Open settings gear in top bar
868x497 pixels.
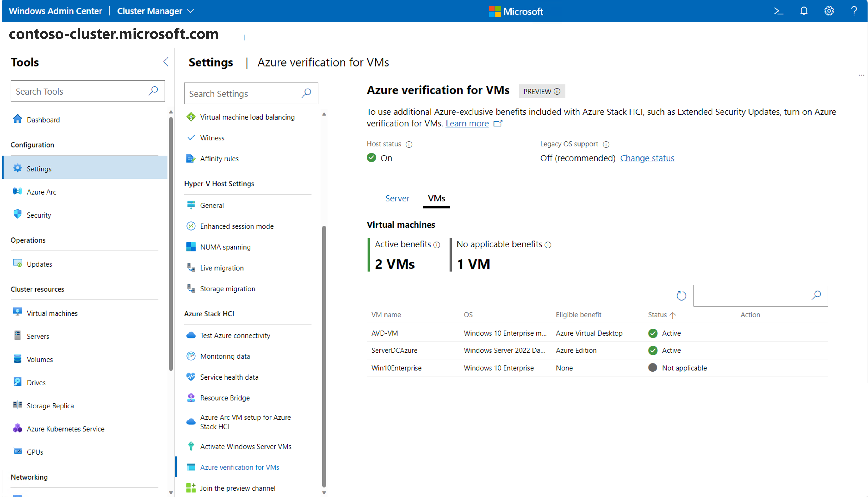(x=829, y=11)
